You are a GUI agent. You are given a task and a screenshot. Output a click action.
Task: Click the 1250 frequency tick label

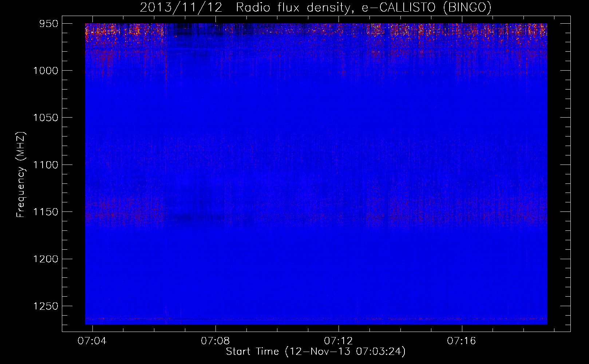(x=46, y=306)
